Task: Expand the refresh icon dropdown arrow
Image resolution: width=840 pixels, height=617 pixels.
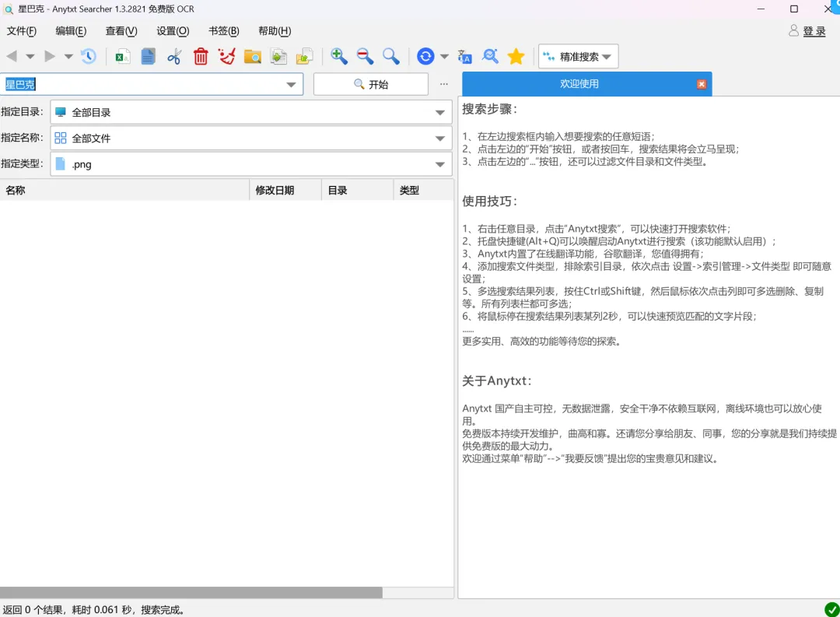Action: tap(444, 56)
